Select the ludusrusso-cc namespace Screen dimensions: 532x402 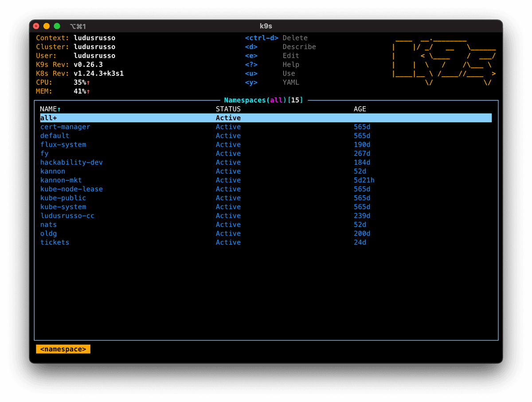pyautogui.click(x=67, y=216)
